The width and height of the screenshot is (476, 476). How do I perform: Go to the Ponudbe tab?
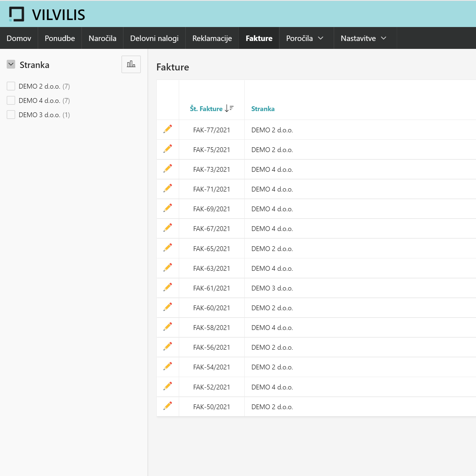[60, 38]
